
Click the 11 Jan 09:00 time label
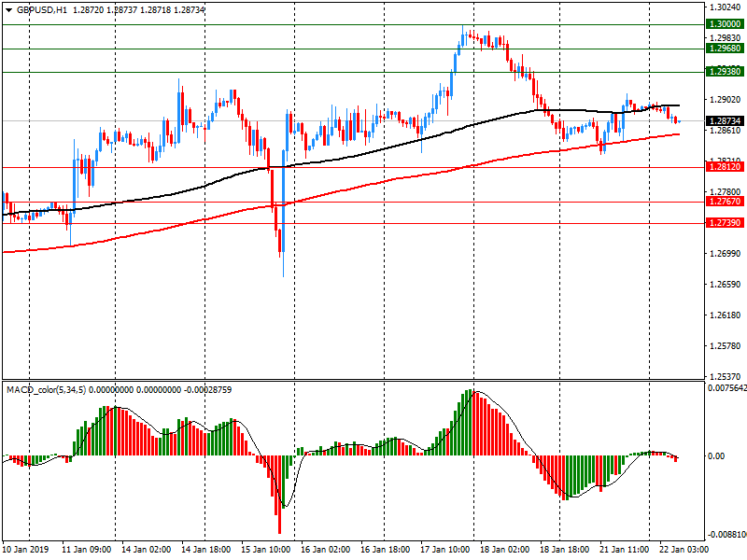point(87,550)
